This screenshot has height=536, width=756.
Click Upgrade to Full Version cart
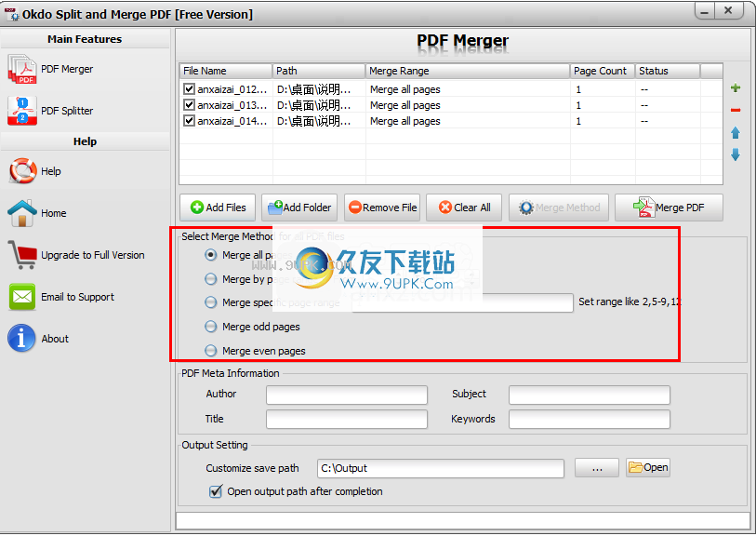pos(76,255)
